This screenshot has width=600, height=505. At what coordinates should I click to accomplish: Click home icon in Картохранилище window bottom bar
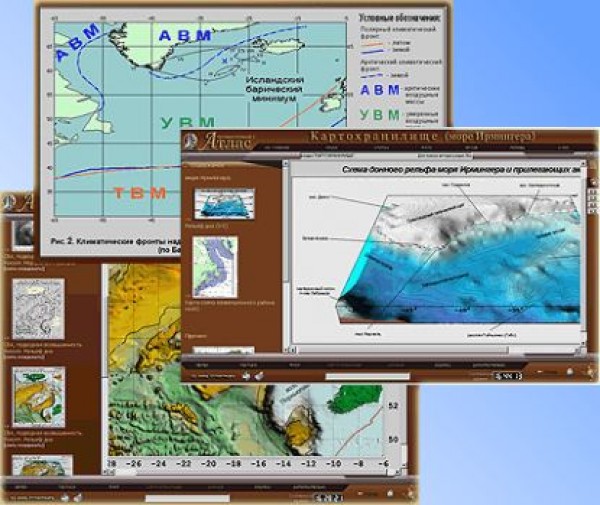click(x=570, y=371)
